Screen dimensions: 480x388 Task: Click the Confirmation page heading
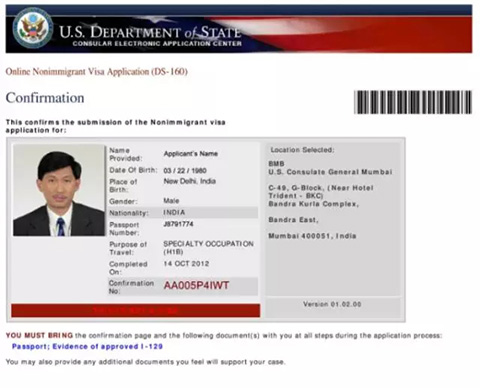click(45, 98)
